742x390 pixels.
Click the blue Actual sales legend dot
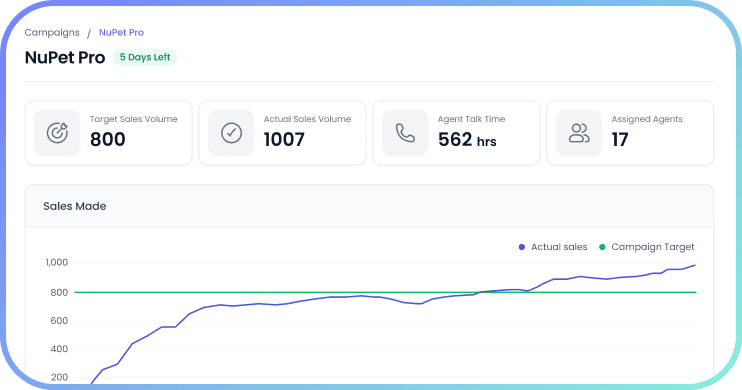(x=521, y=247)
